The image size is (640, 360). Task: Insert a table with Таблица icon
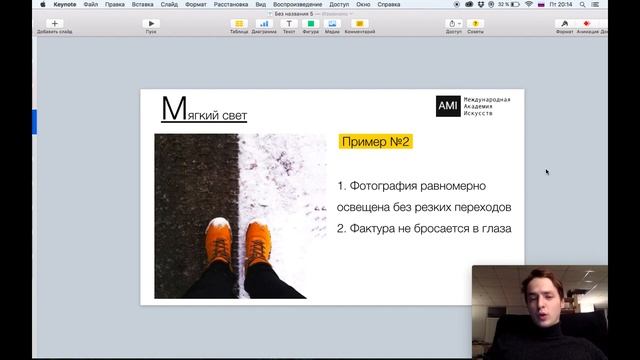click(x=239, y=24)
